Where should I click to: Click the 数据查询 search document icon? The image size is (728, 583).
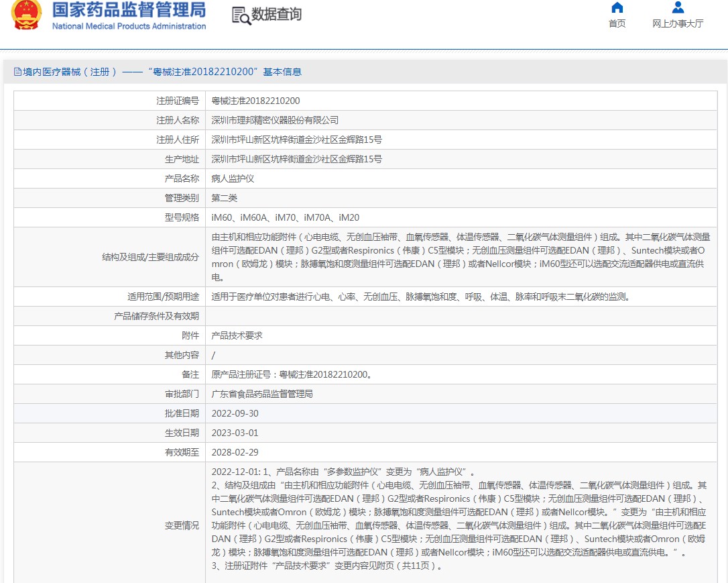click(241, 16)
